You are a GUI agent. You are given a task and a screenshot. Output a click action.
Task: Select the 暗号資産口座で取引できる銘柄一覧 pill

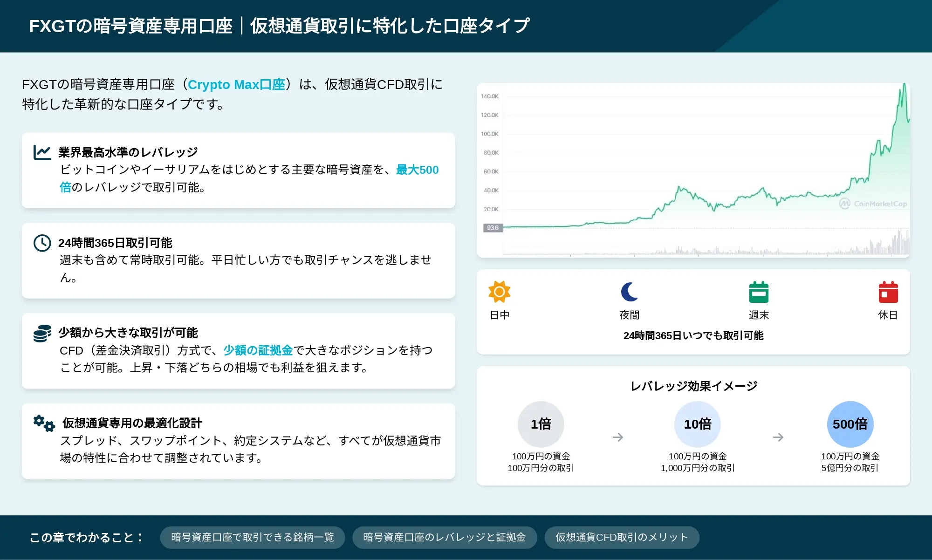[x=252, y=537]
